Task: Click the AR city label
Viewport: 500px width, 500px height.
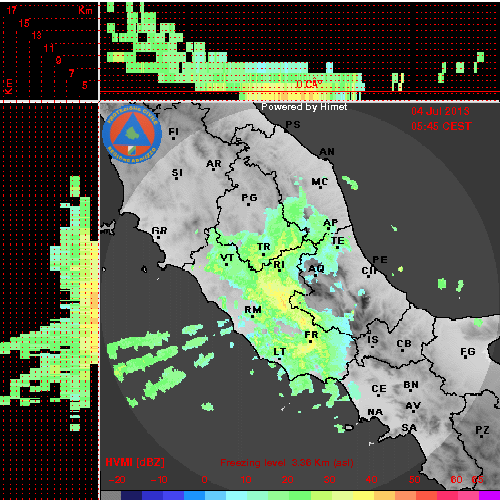Action: pos(214,164)
